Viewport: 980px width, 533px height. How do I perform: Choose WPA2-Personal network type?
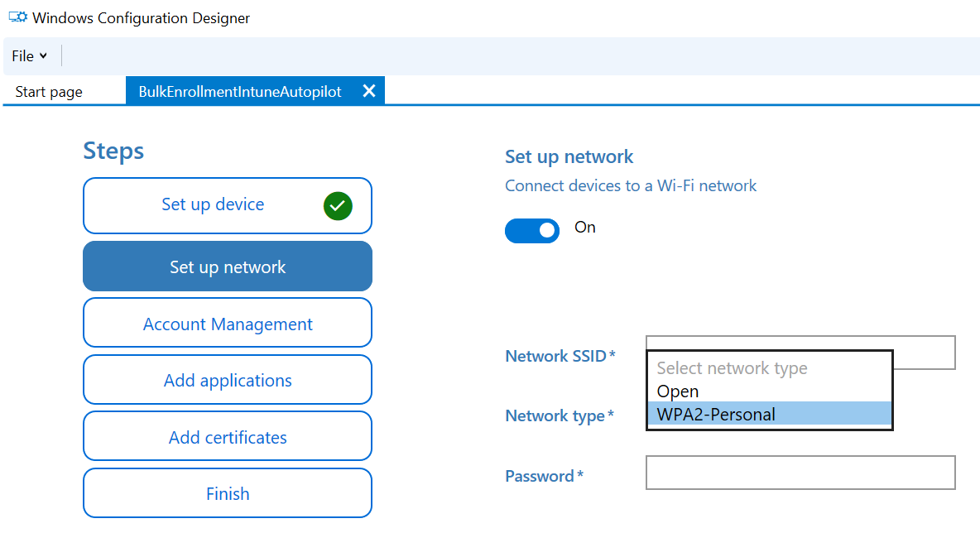770,414
